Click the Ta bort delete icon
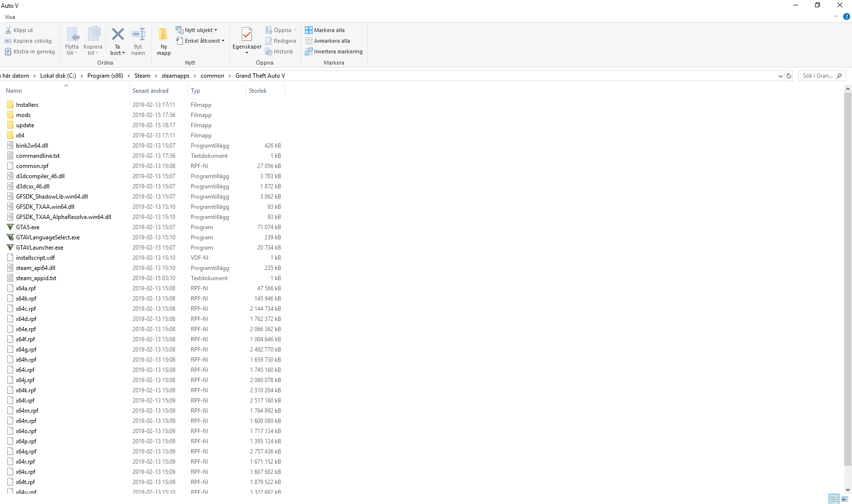The width and height of the screenshot is (852, 504). pos(117,34)
